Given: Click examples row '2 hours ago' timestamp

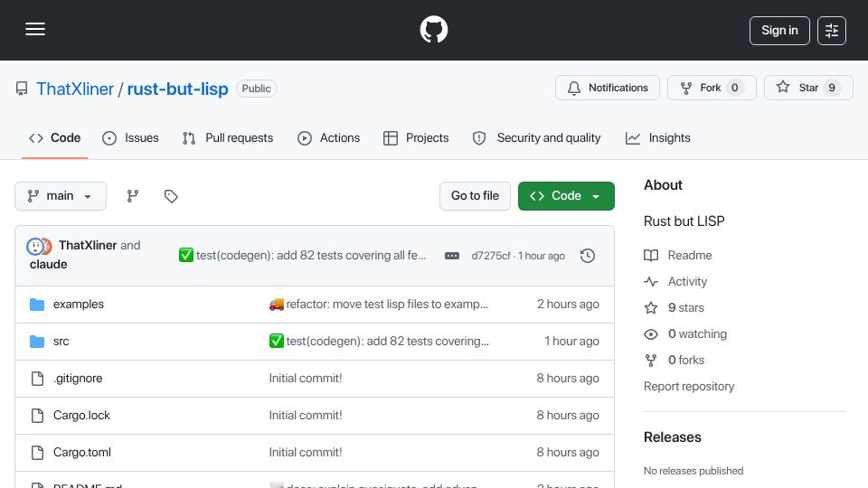Looking at the screenshot, I should pos(568,305).
